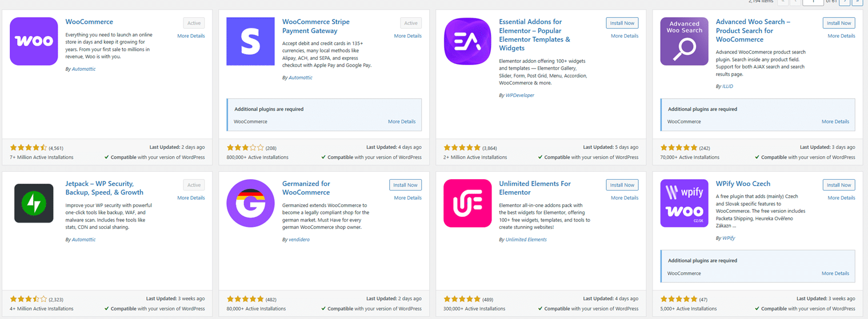Click the current page number field
The image size is (868, 319).
tap(813, 2)
